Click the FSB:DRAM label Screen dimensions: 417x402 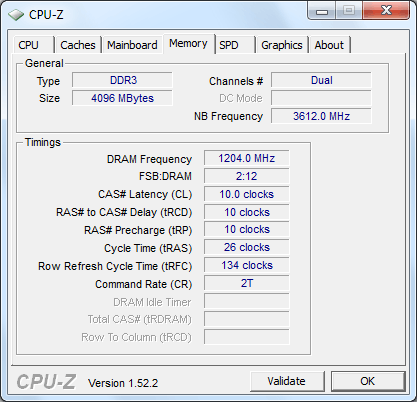click(165, 176)
